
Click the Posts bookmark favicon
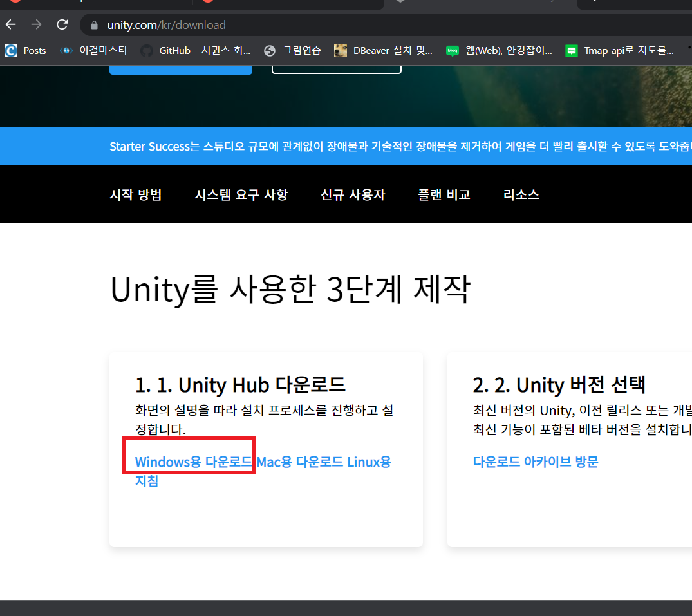point(11,51)
